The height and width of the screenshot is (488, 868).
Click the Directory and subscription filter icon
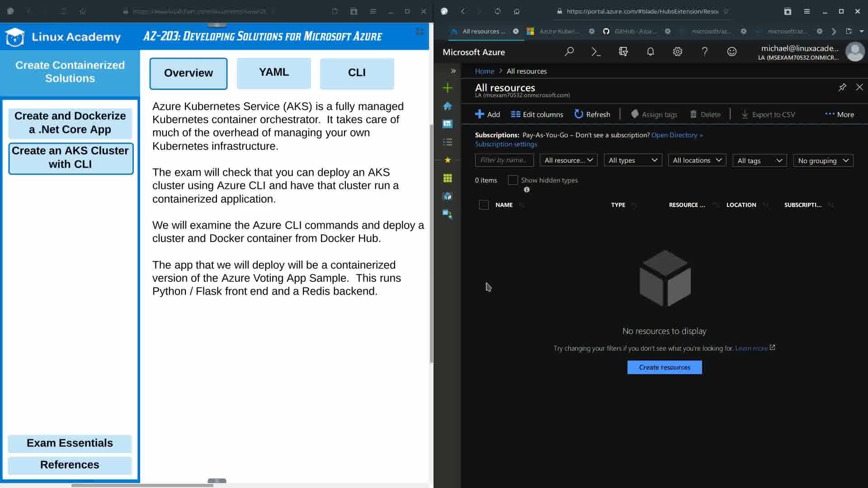point(623,52)
